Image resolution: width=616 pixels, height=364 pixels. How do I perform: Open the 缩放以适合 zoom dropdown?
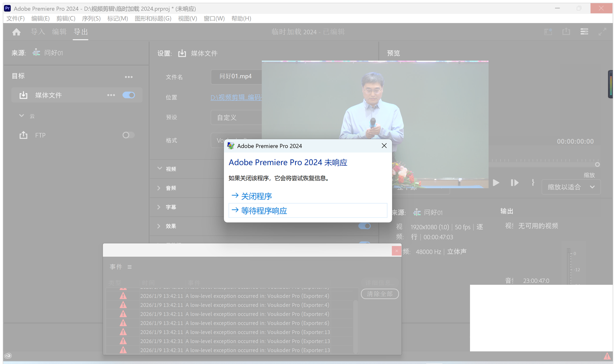[x=571, y=187]
